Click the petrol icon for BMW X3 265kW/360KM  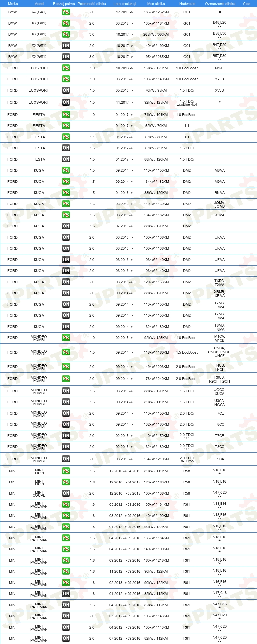[66, 34]
